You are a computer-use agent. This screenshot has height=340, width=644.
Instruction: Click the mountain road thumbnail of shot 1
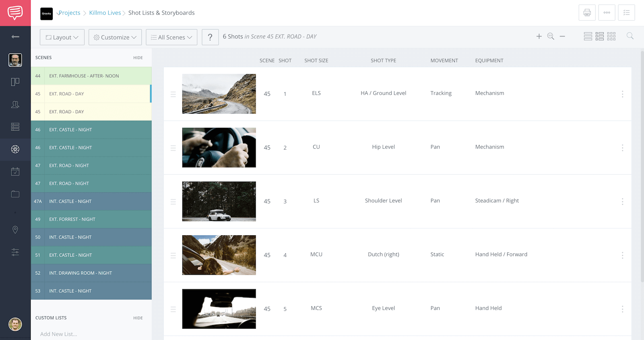(219, 94)
